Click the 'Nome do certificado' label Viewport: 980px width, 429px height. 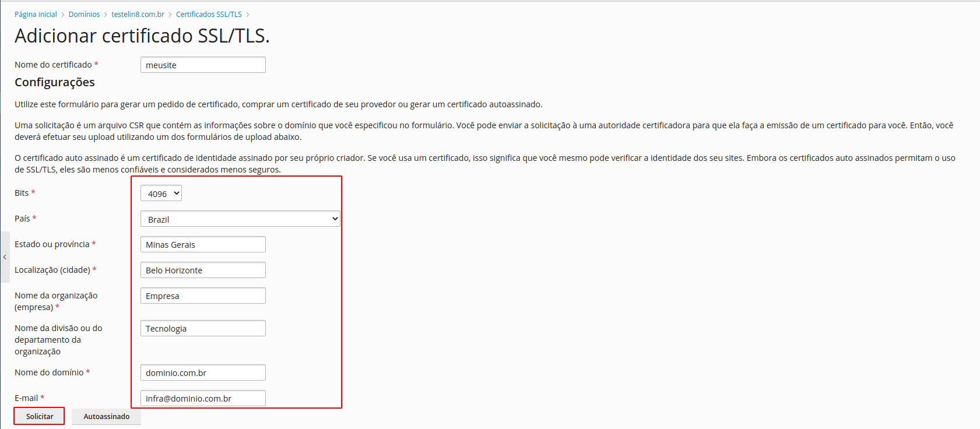tap(53, 65)
